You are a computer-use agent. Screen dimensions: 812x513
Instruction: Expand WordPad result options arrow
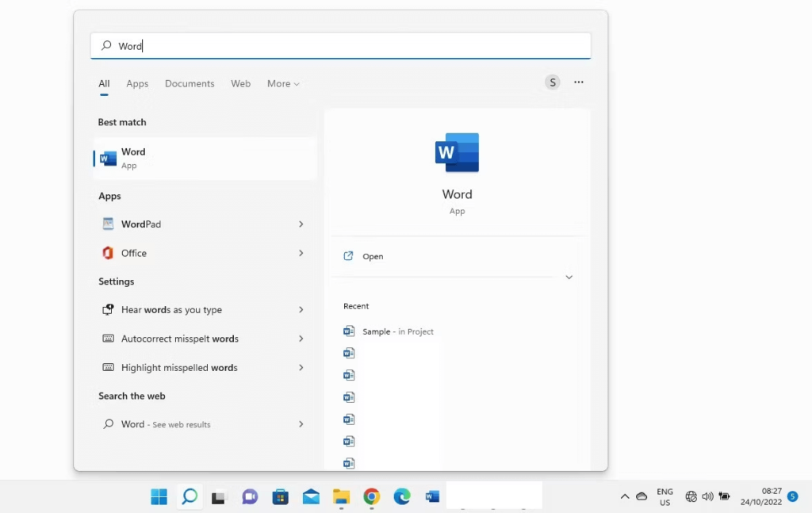(301, 224)
